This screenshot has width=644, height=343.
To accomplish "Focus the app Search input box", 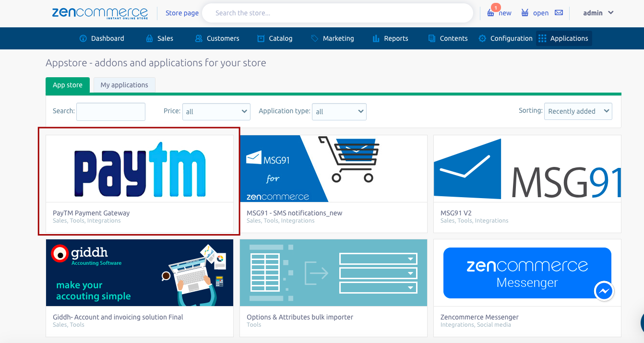I will click(111, 111).
